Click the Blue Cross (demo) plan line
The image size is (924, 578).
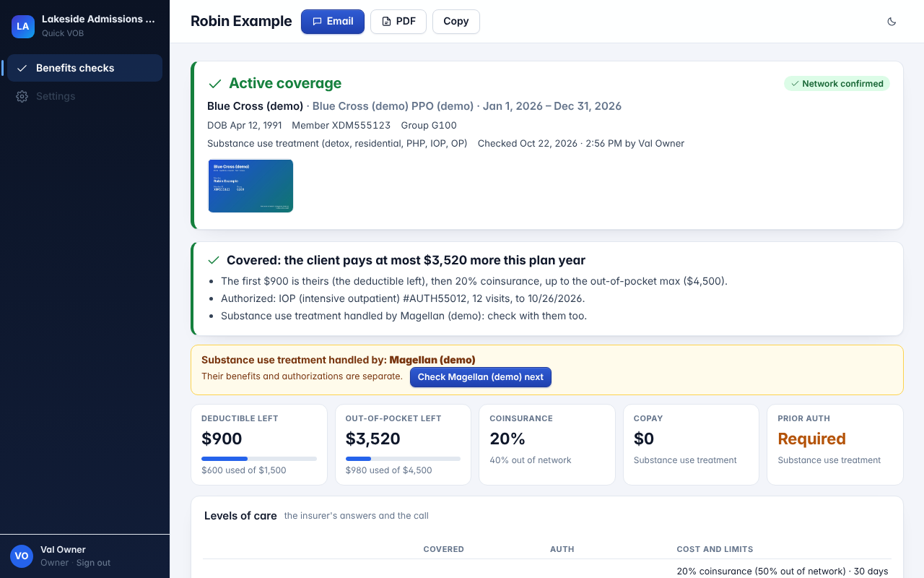click(x=414, y=106)
